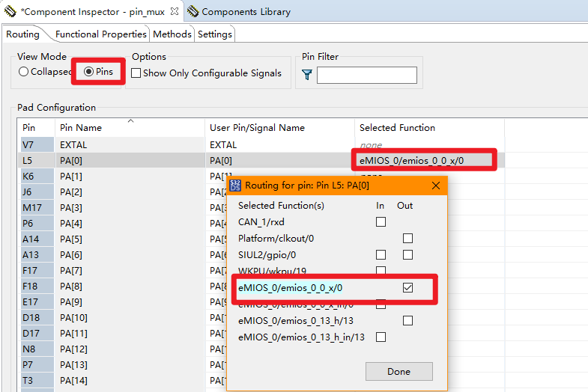Uncheck Out box for eMIOS_0/emios_0_0_x/0
Image resolution: width=588 pixels, height=392 pixels.
407,287
